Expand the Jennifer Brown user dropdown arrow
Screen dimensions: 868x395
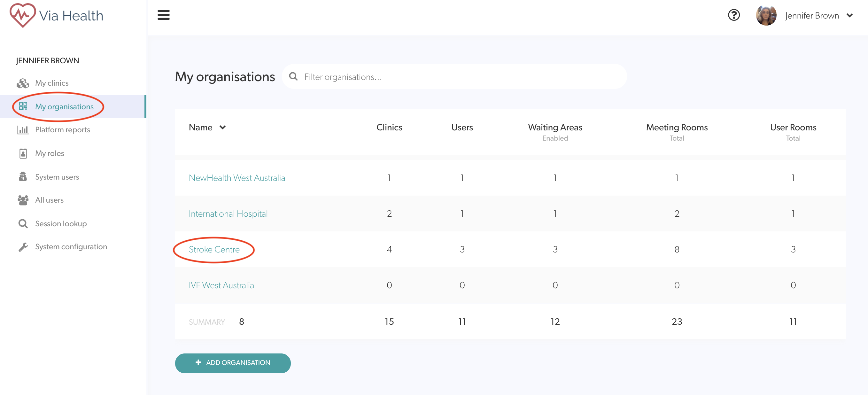849,16
